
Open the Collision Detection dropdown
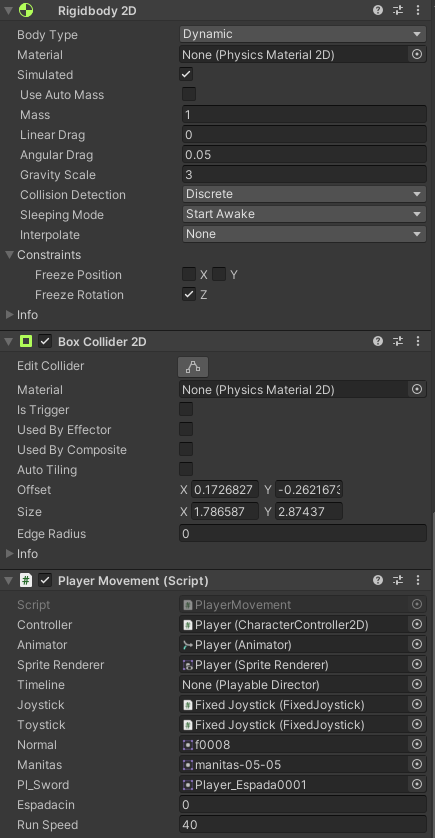pos(304,194)
